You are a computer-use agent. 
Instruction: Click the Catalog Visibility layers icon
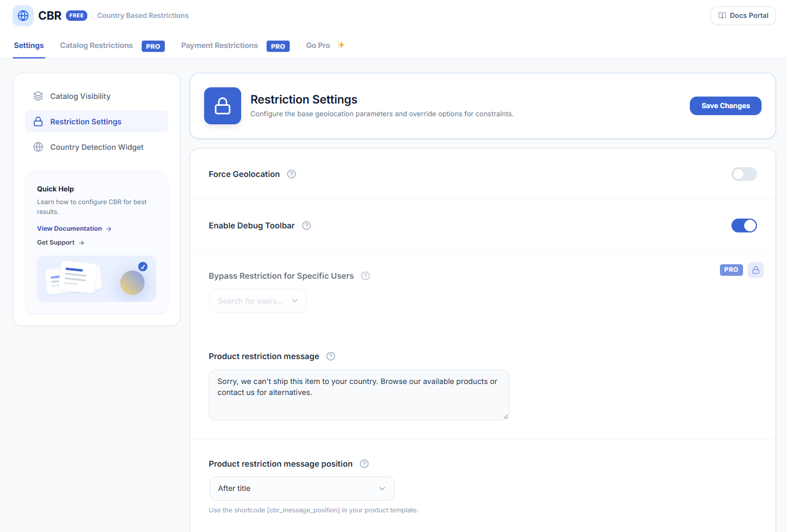(x=38, y=96)
